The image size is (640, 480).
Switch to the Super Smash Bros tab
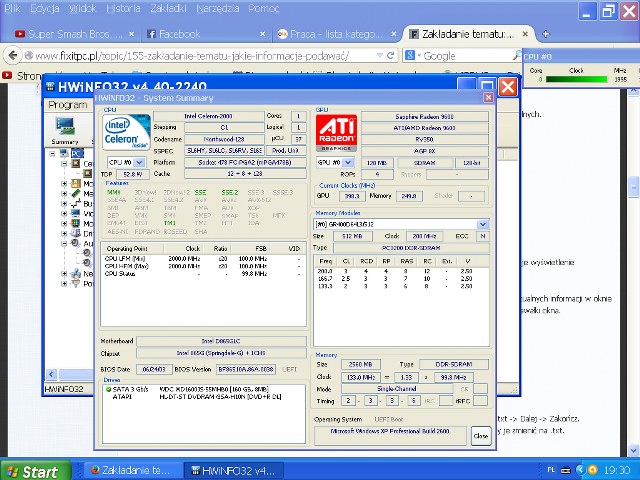coord(75,34)
